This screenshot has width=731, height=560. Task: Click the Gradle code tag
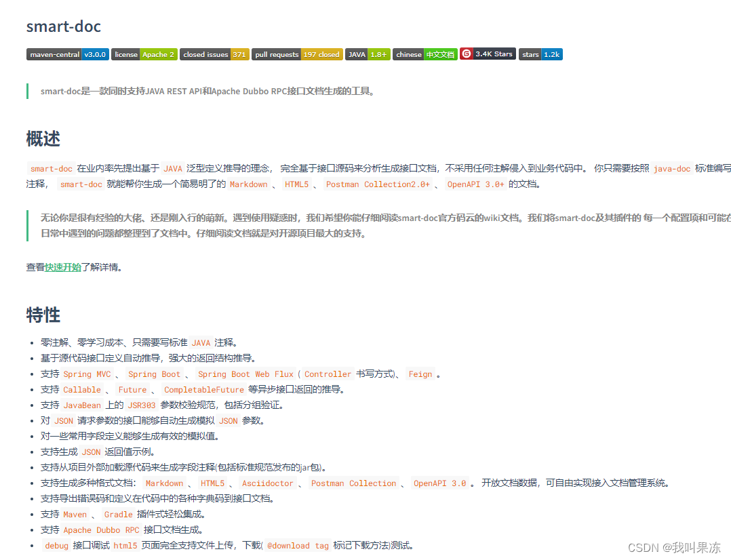click(119, 515)
